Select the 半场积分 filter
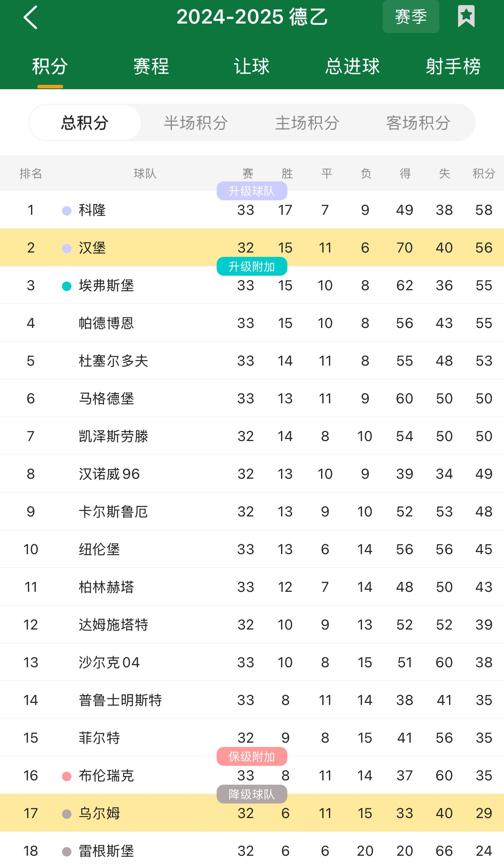Image resolution: width=504 pixels, height=864 pixels. point(196,123)
